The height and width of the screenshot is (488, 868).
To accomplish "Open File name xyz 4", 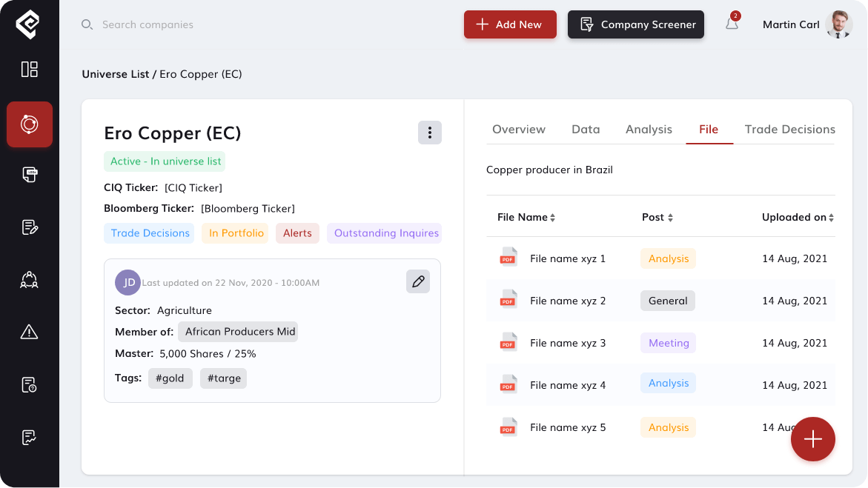I will pyautogui.click(x=568, y=385).
